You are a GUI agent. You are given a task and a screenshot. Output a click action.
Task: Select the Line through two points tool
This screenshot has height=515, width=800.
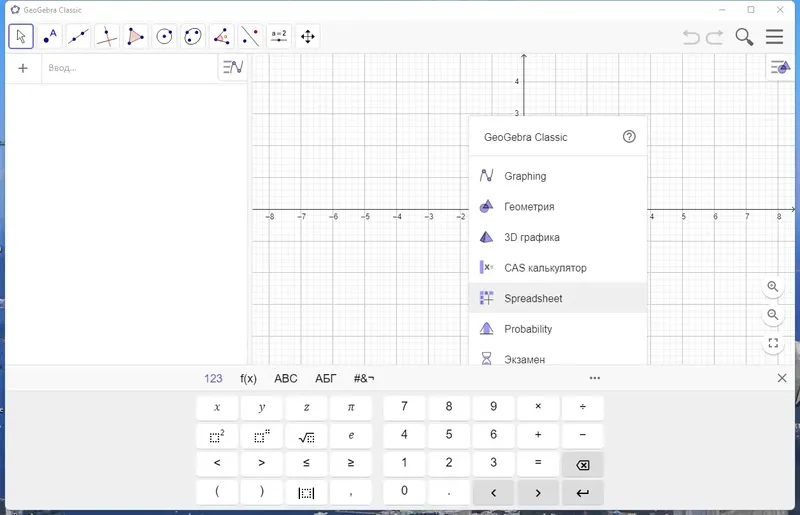(x=78, y=36)
